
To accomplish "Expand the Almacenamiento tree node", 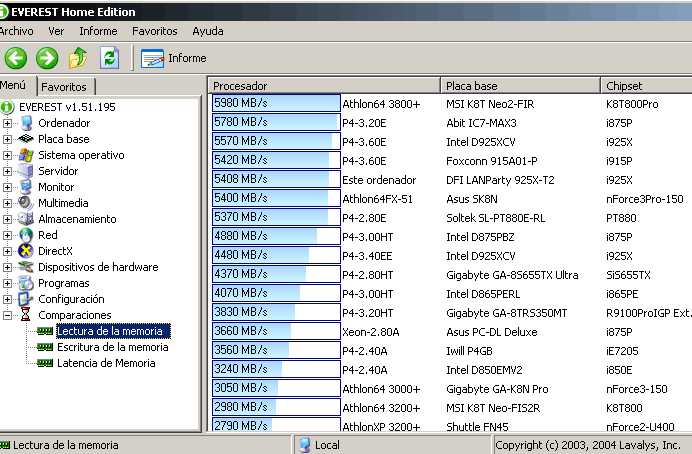I will pyautogui.click(x=7, y=219).
